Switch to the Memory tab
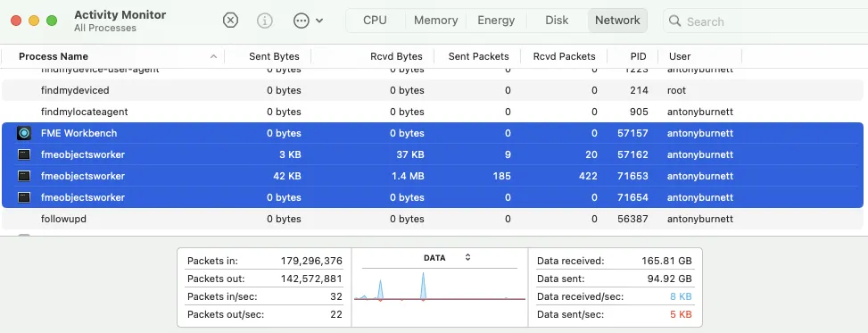The image size is (868, 333). [x=435, y=21]
